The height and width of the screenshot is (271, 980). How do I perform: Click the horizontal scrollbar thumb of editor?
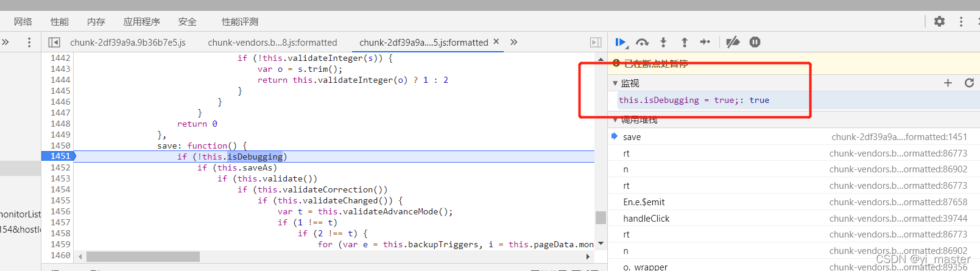(143, 257)
